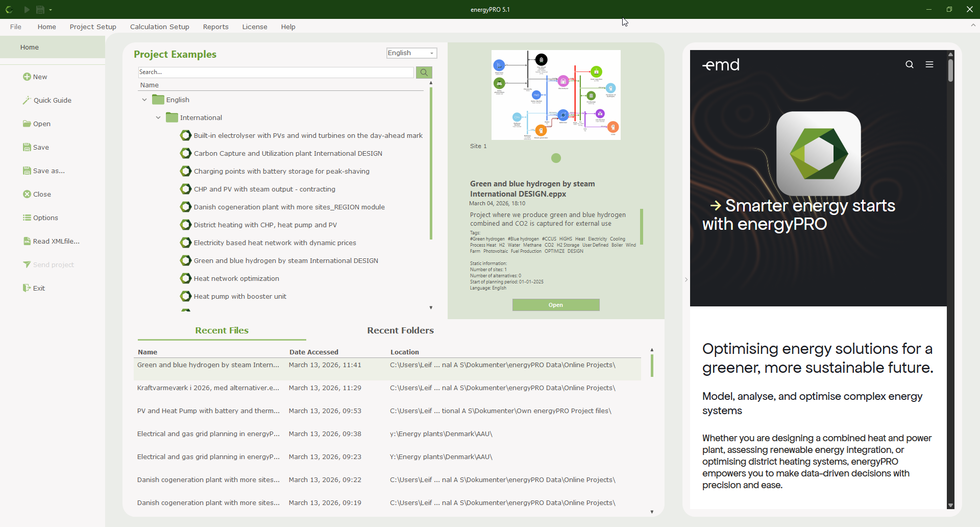
Task: Click the hydrogen project diagram thumbnail
Action: tap(556, 95)
